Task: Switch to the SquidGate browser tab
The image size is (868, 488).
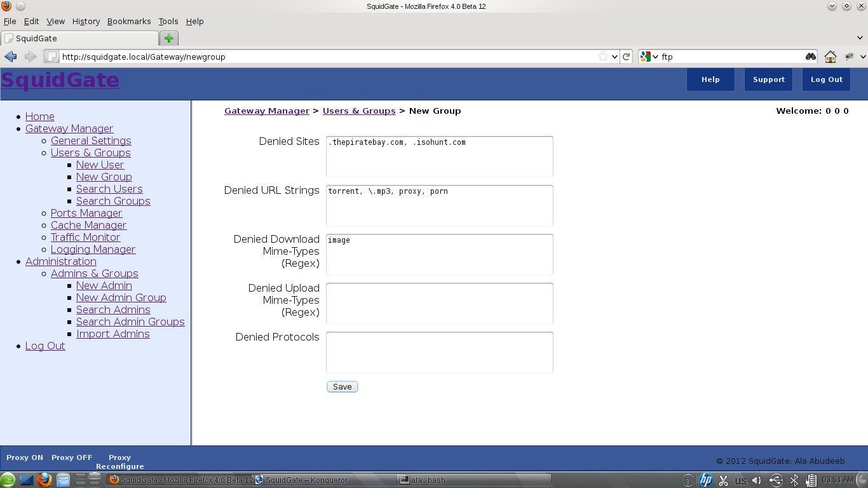Action: tap(79, 38)
